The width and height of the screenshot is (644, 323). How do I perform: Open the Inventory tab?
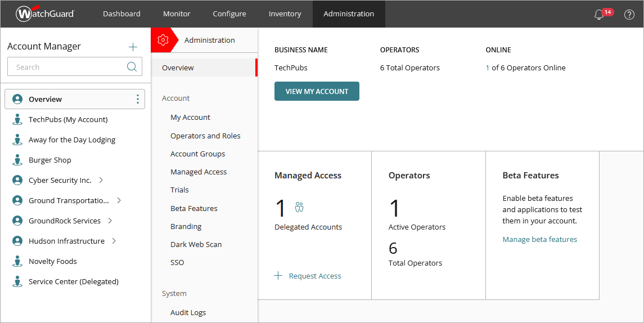(285, 14)
